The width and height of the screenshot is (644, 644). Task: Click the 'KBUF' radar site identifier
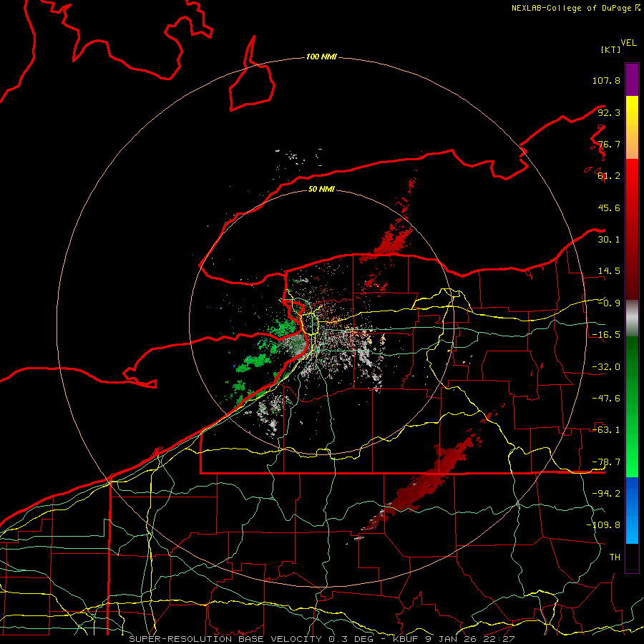[406, 639]
